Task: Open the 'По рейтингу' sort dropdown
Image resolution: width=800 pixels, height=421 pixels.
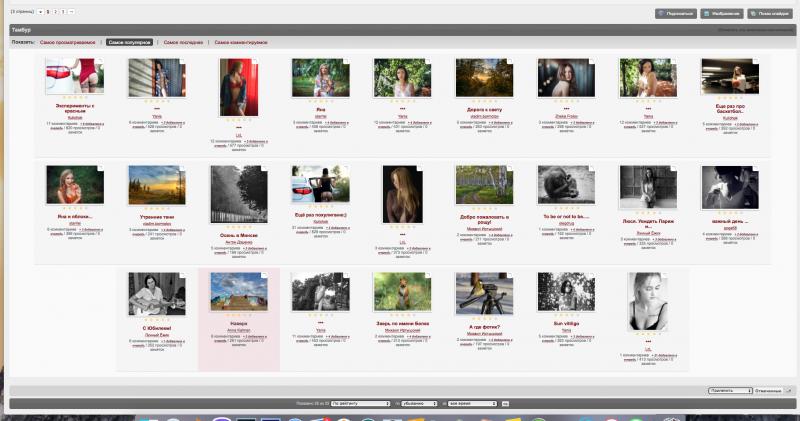Action: tap(360, 404)
